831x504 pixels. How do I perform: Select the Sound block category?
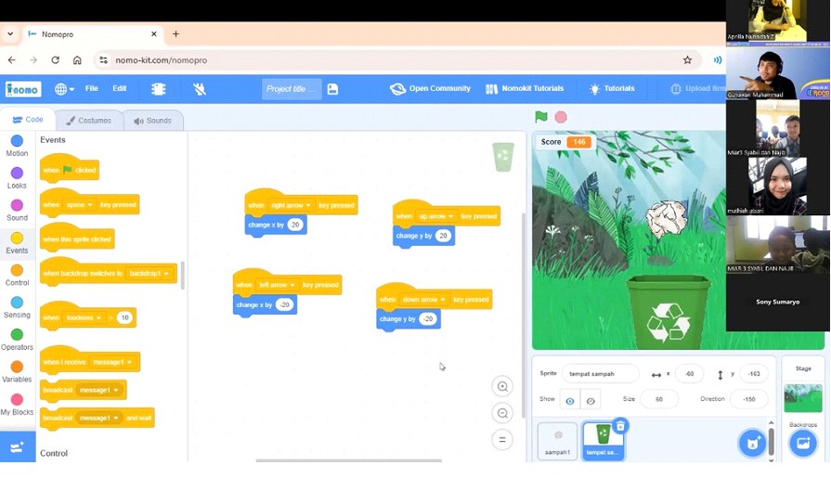[17, 211]
